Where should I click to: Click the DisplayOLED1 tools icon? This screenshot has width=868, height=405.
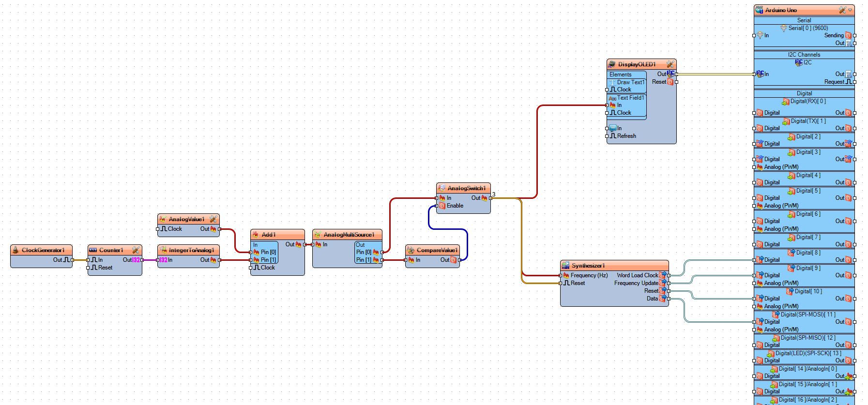[x=670, y=64]
